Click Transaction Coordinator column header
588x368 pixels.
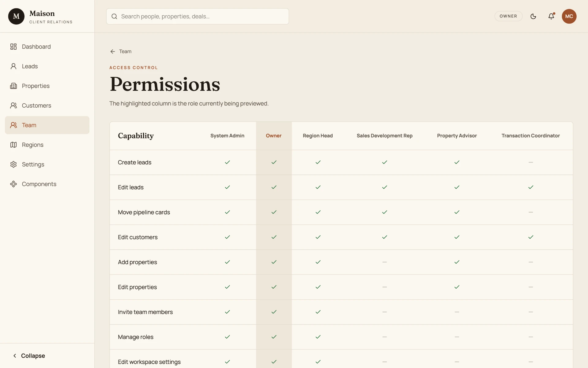531,136
